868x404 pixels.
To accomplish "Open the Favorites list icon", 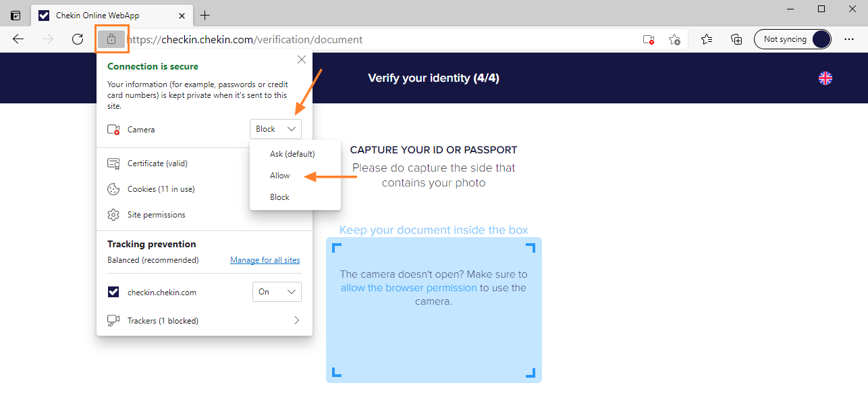I will pos(707,39).
